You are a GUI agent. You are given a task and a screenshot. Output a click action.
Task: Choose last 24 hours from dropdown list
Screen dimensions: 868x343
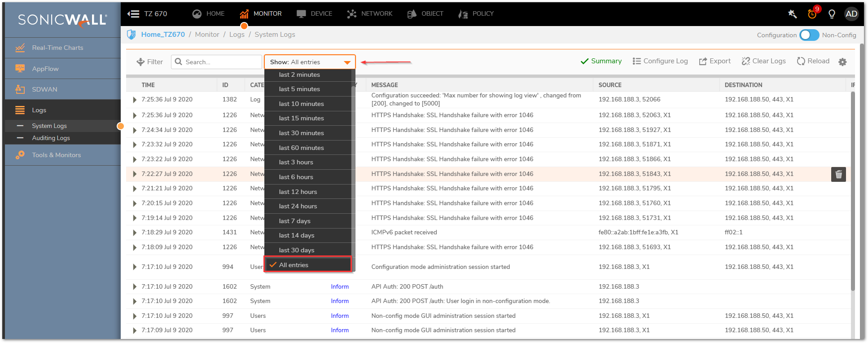(x=298, y=206)
